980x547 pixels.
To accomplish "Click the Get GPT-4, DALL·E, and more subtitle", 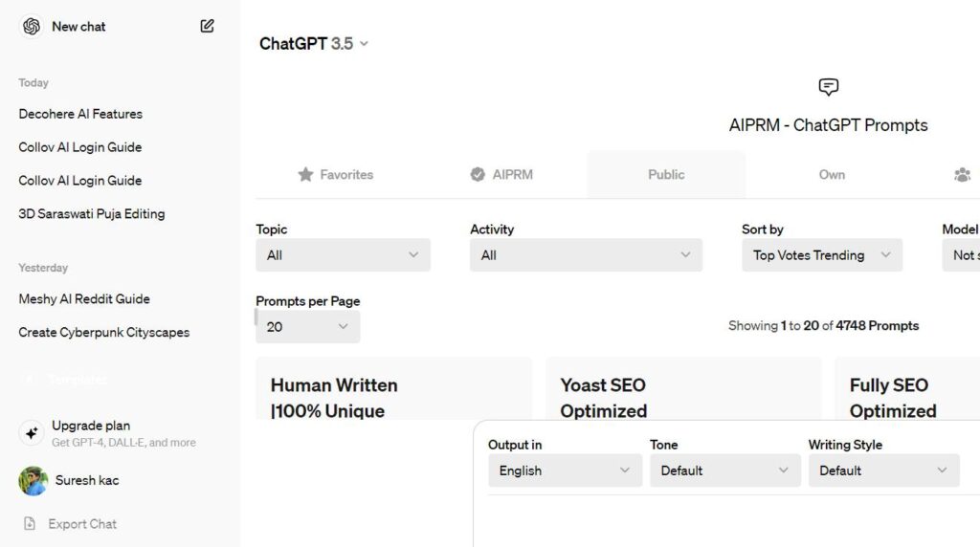I will pyautogui.click(x=123, y=443).
